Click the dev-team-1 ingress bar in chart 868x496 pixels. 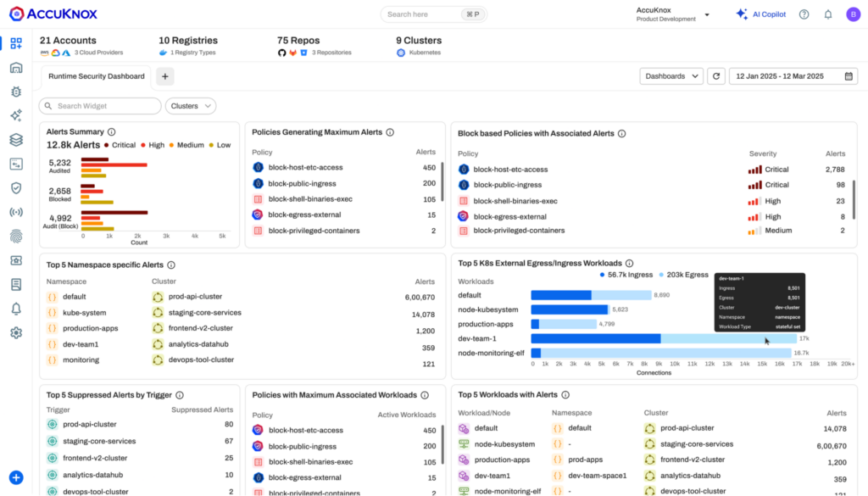click(x=596, y=338)
